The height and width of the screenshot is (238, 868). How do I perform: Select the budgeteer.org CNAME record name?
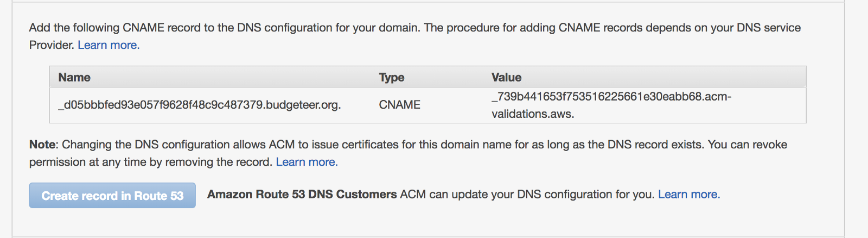coord(200,105)
